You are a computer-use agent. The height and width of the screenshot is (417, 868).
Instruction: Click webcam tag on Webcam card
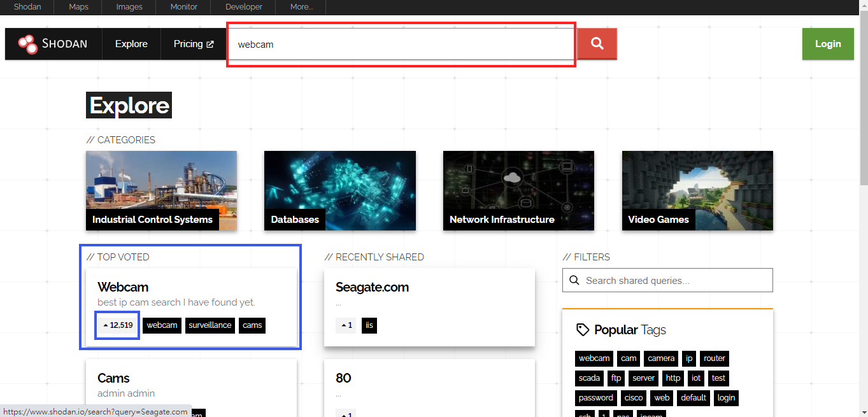(x=162, y=325)
